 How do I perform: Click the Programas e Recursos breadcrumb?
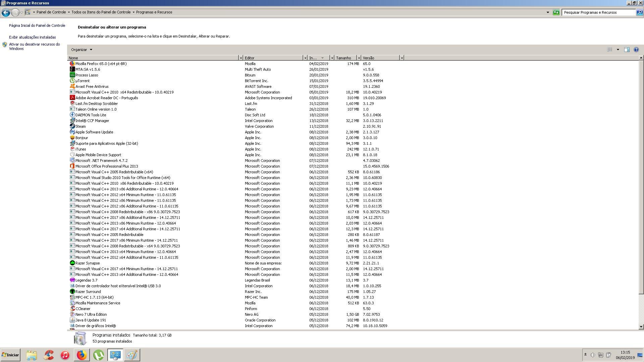154,12
